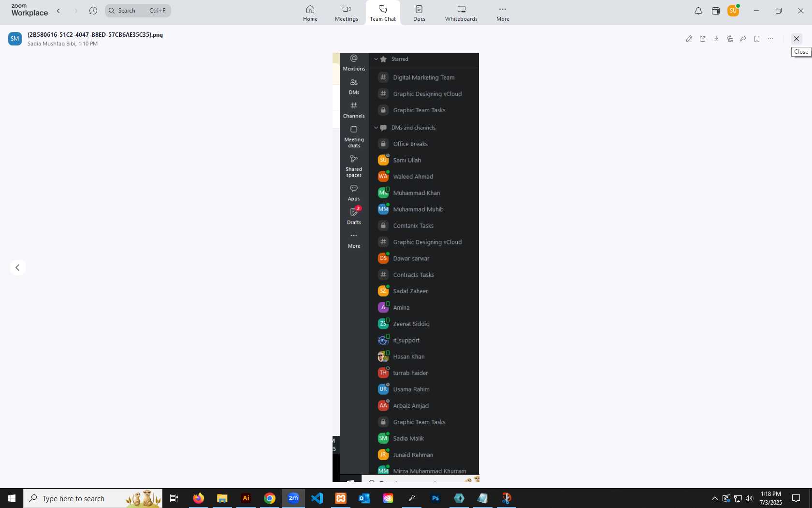Open the notifications bell
812x508 pixels.
pyautogui.click(x=698, y=11)
